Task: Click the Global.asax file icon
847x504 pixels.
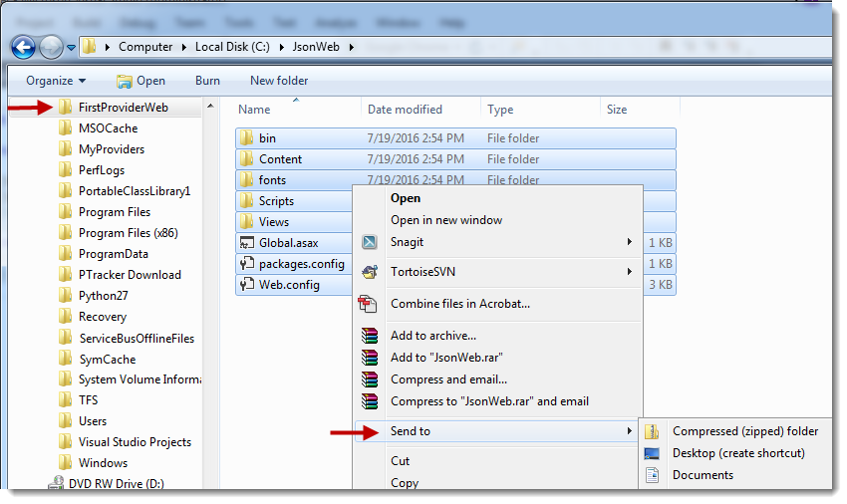Action: 247,243
